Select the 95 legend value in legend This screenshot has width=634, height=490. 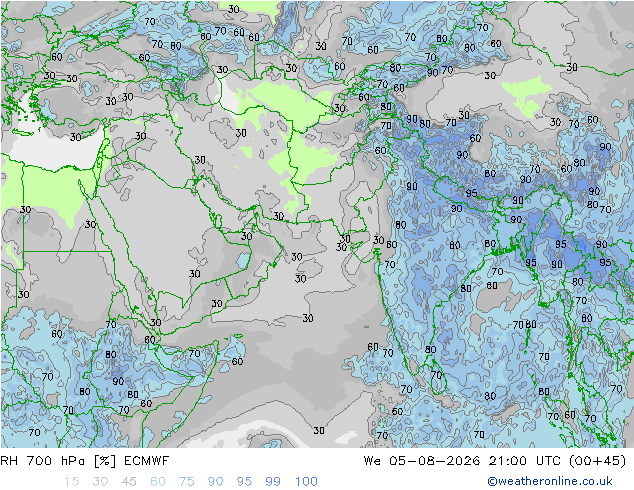point(244,482)
